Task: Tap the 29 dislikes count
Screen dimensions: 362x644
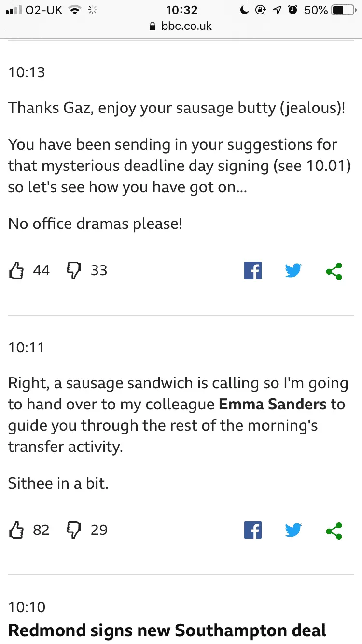Action: pyautogui.click(x=99, y=530)
